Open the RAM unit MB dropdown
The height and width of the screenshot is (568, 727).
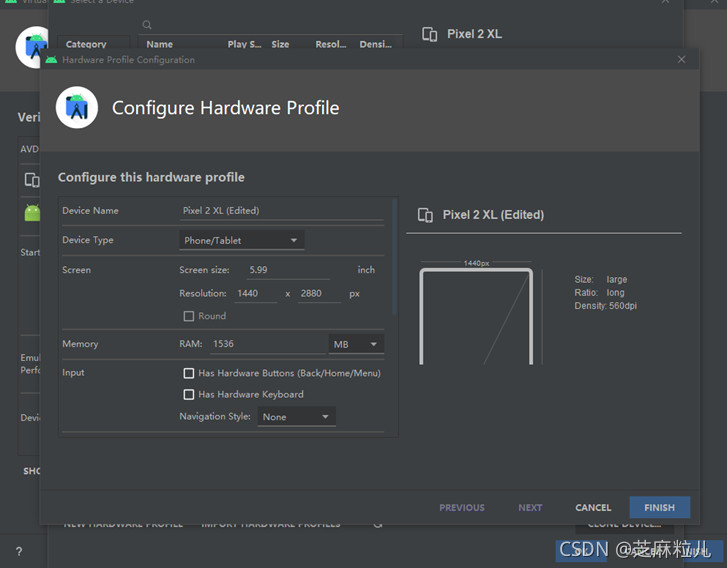356,344
